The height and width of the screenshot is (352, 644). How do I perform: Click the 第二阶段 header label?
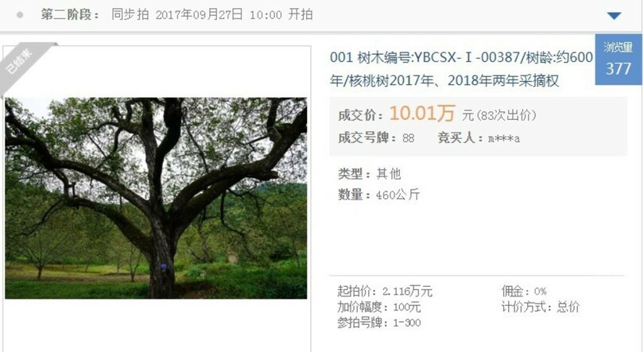coord(70,15)
